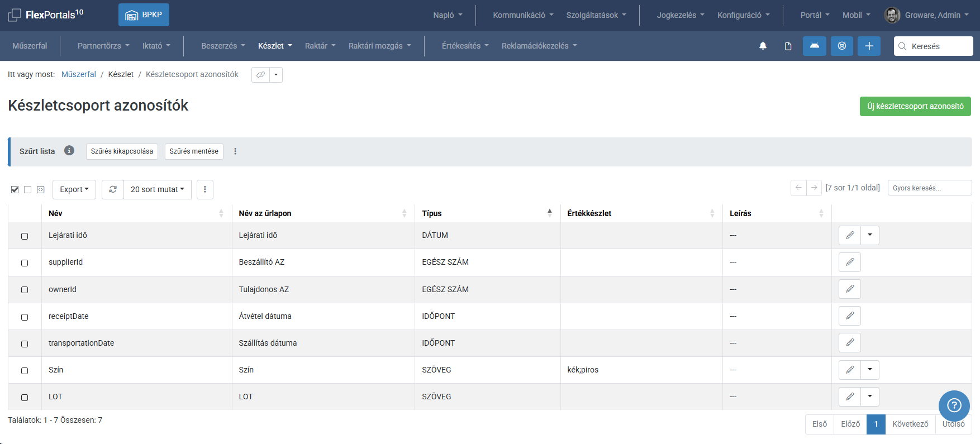Click the blue plus icon button
The image size is (980, 444).
point(869,46)
